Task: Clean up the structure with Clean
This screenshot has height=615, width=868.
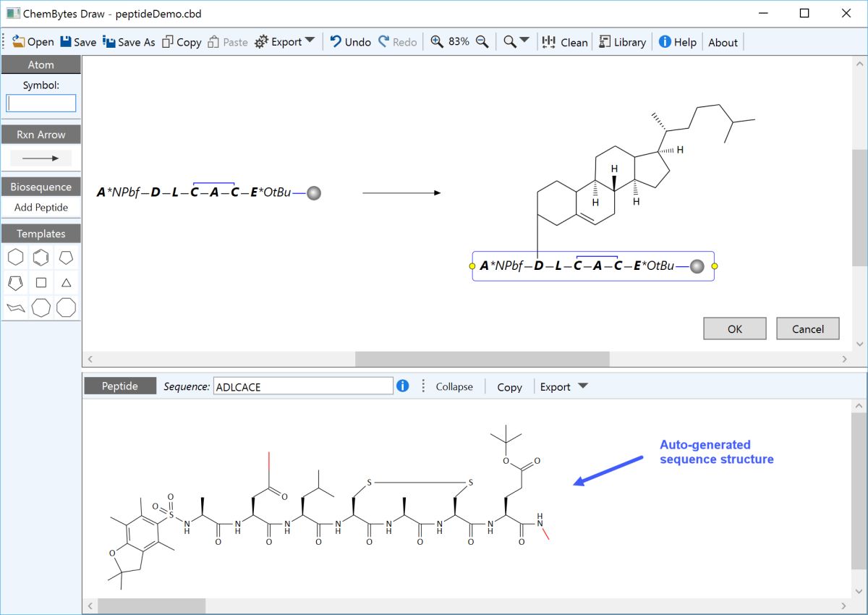Action: (x=565, y=42)
